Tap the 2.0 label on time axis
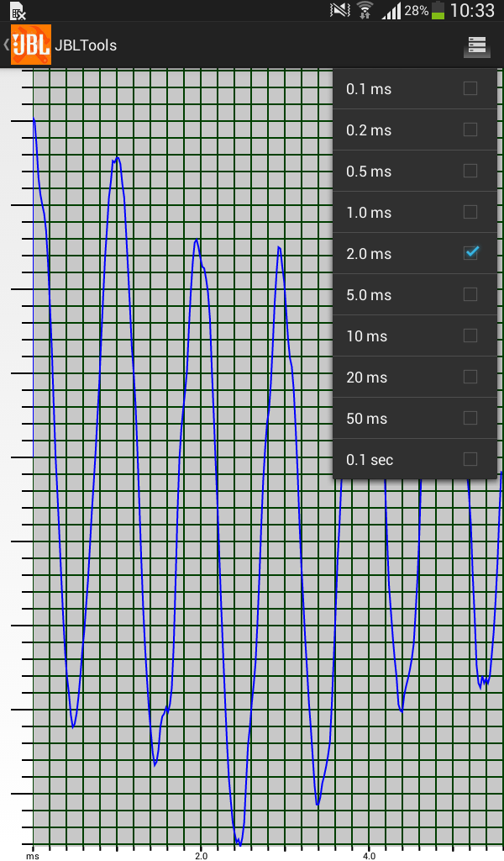Viewport: 504px width, 861px height. [202, 855]
